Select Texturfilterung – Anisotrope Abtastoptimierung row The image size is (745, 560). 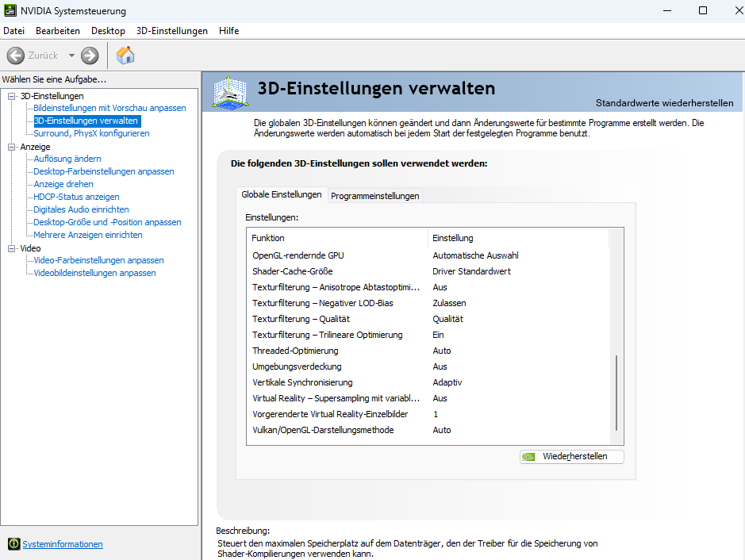pos(428,287)
